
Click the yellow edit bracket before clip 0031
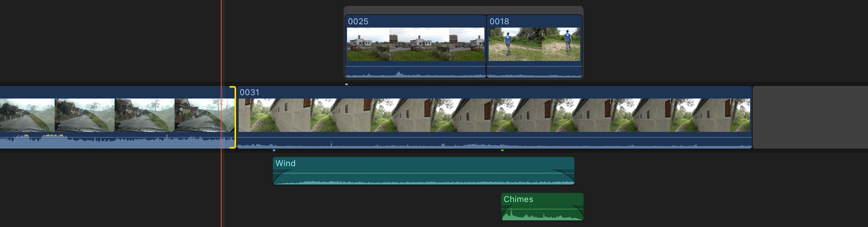[x=233, y=117]
